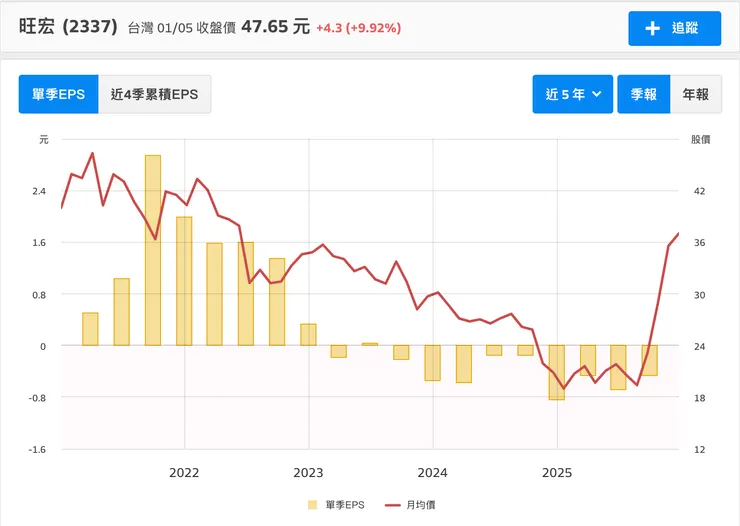
Task: Click the 旺宏 (2337) stock title
Action: coord(68,26)
